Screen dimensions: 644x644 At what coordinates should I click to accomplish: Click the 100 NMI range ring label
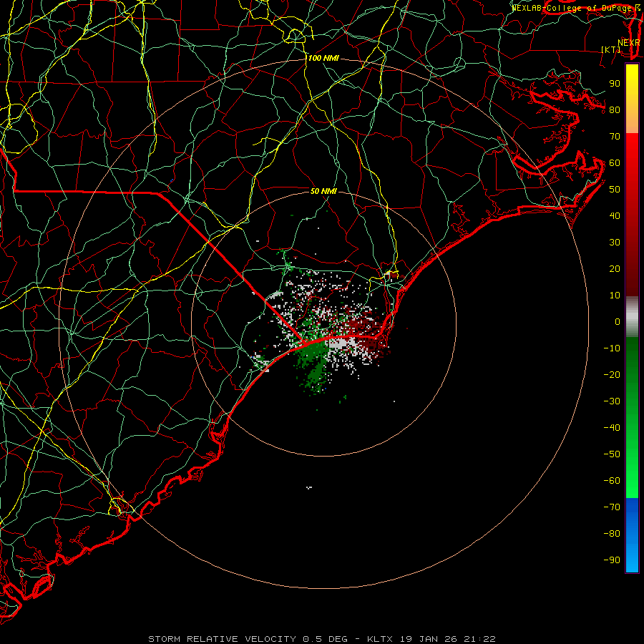tap(323, 59)
